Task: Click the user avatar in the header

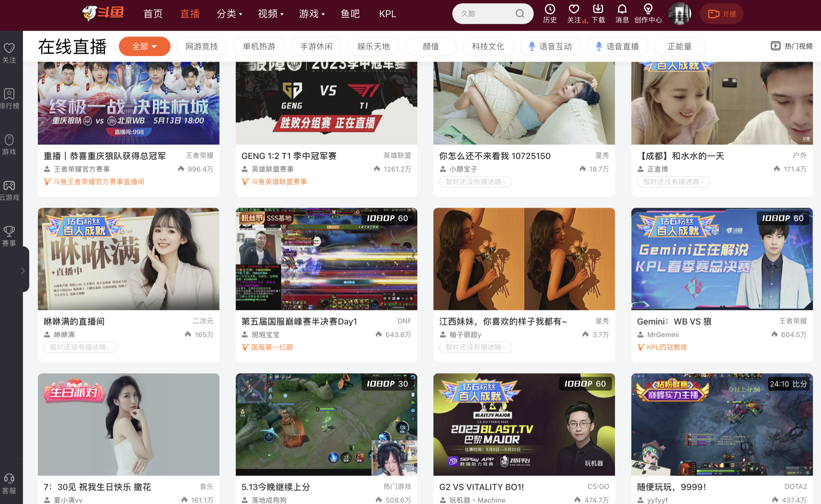Action: point(679,14)
